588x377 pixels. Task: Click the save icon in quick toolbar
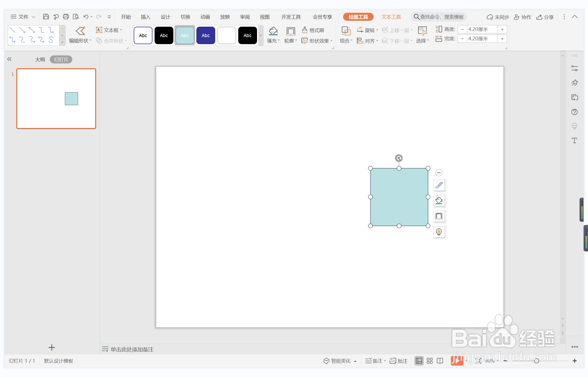[x=46, y=17]
